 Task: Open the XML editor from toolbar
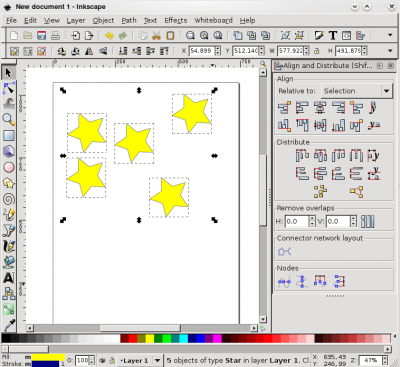pos(347,35)
